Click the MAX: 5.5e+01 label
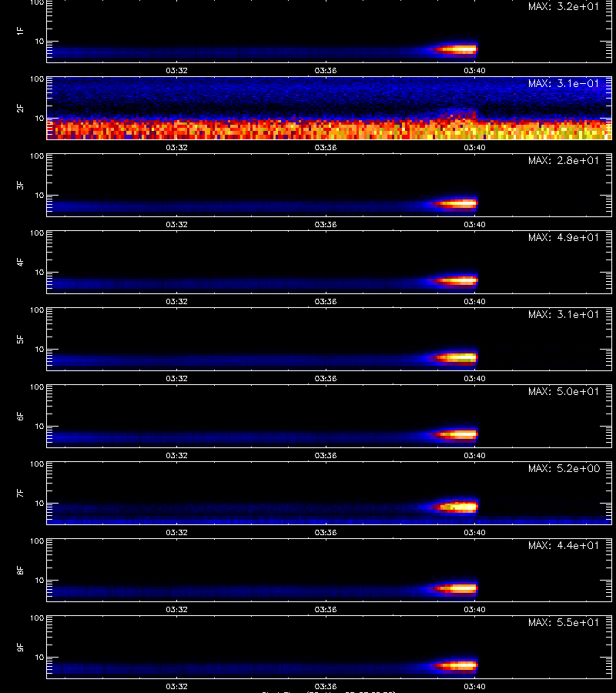Viewport: 616px width, 693px height. point(564,622)
